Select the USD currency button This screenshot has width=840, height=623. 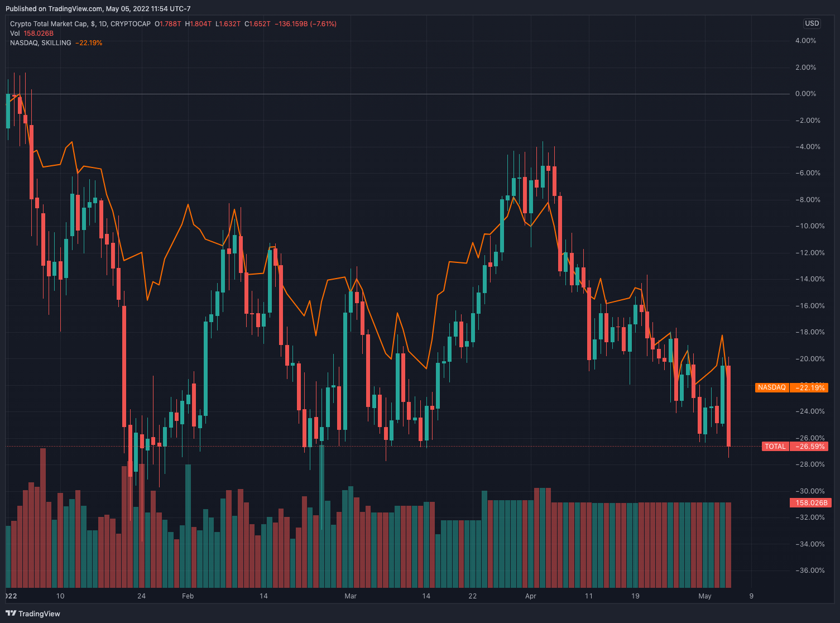pos(812,23)
